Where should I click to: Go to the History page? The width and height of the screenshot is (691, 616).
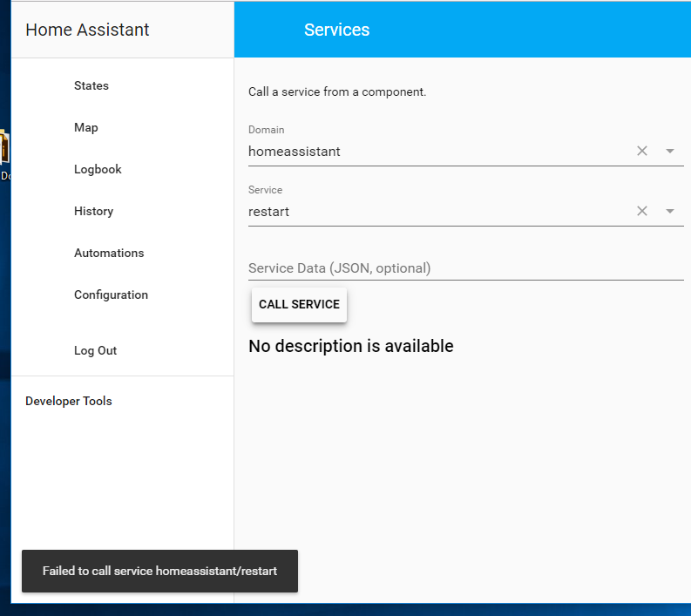tap(93, 211)
